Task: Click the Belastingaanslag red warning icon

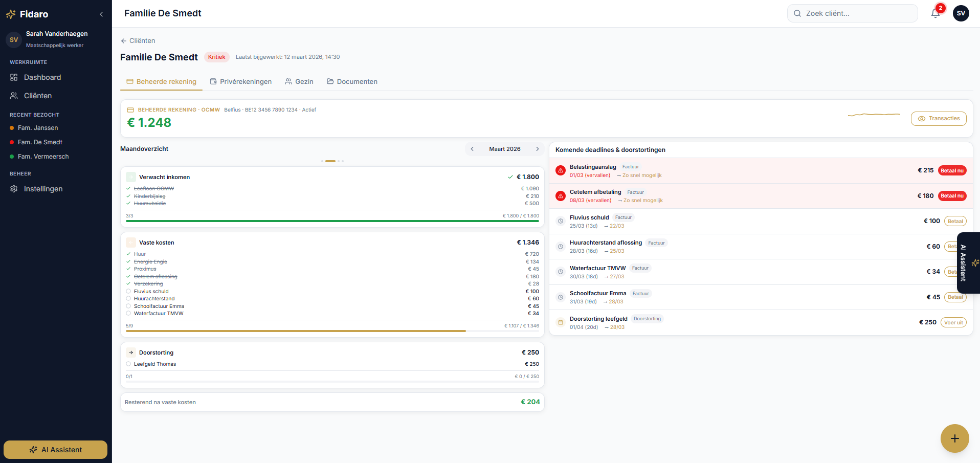Action: point(561,170)
